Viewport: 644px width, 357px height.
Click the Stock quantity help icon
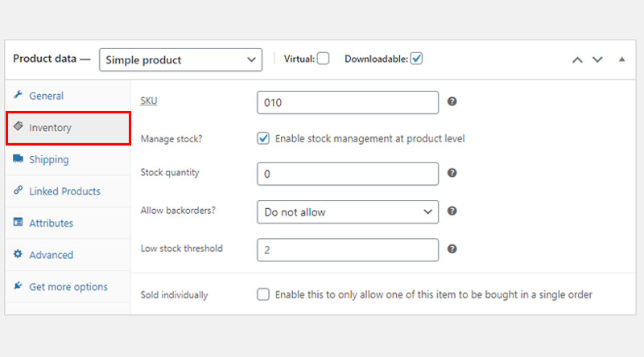point(452,173)
